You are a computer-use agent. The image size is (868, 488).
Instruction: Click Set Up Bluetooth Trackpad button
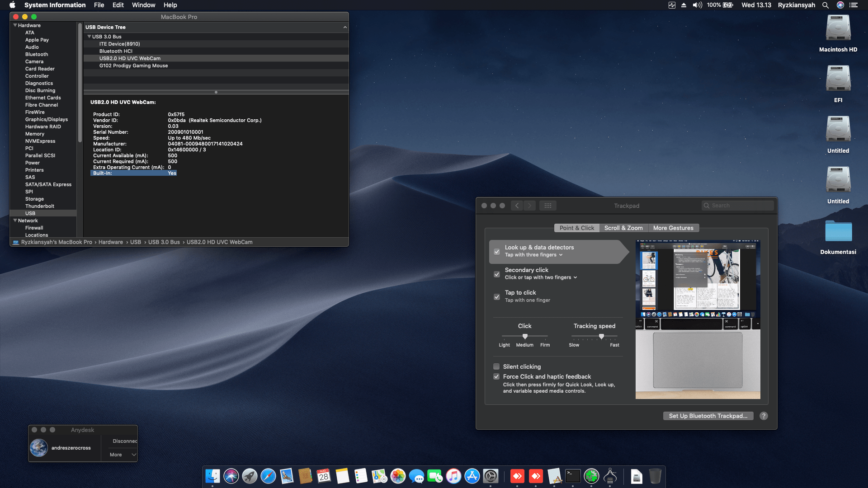(x=708, y=416)
